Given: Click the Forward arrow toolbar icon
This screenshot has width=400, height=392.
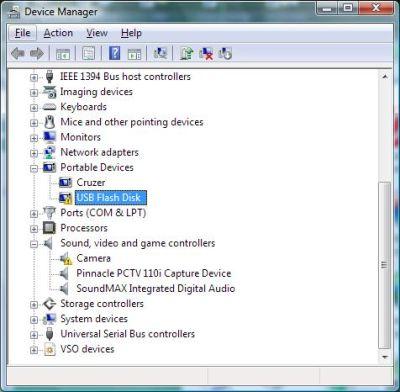Looking at the screenshot, I should [37, 53].
